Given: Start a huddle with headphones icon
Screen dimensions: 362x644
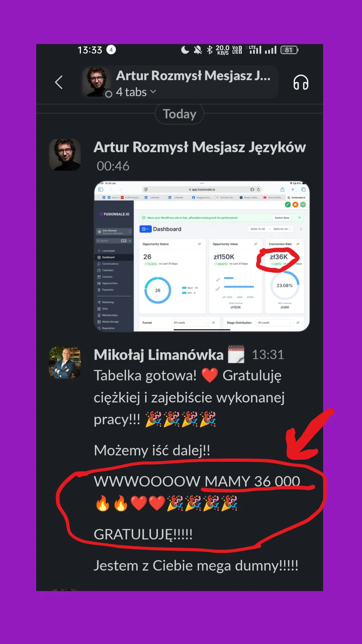Looking at the screenshot, I should (x=301, y=82).
